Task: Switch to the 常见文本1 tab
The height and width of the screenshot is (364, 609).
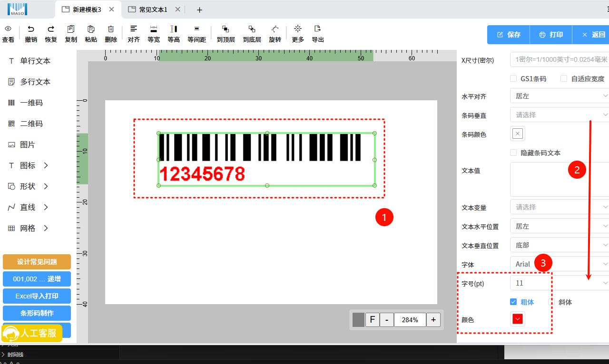Action: pyautogui.click(x=153, y=10)
